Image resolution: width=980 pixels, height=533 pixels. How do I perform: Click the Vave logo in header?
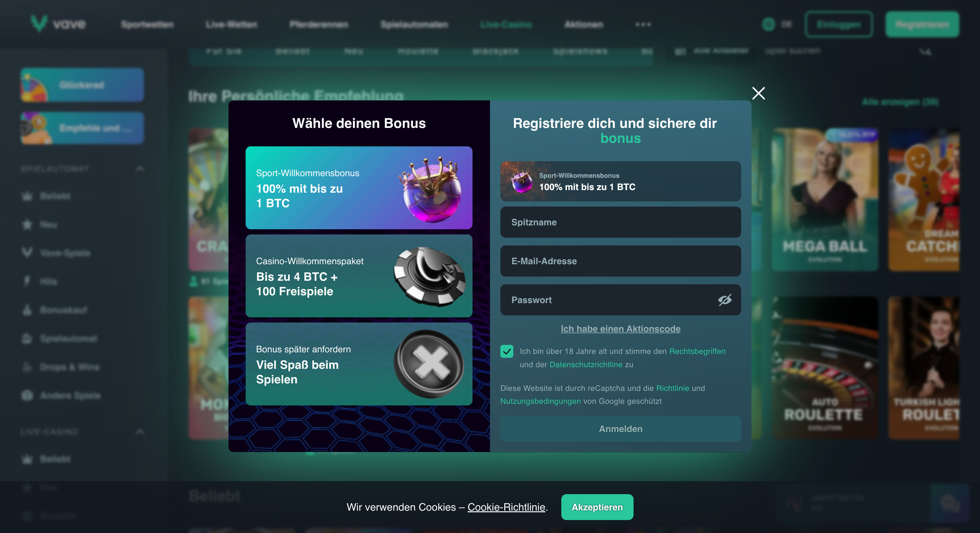[x=58, y=24]
